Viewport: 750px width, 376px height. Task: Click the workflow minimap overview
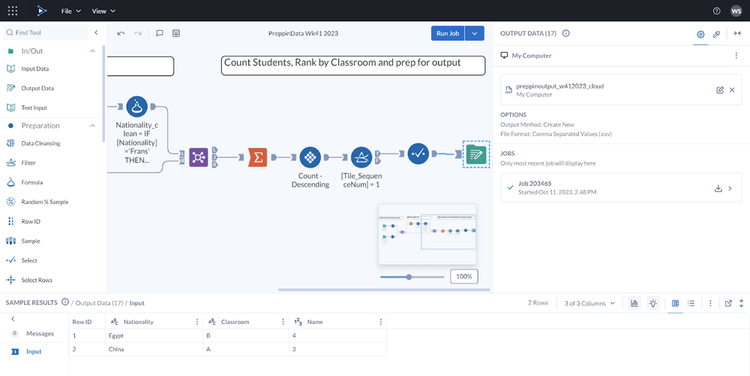(x=427, y=234)
